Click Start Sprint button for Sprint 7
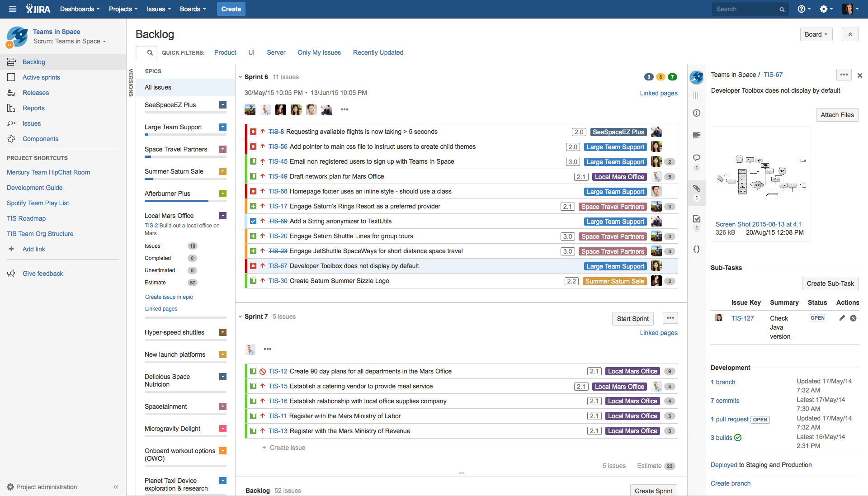Viewport: 868px width, 496px height. click(633, 318)
